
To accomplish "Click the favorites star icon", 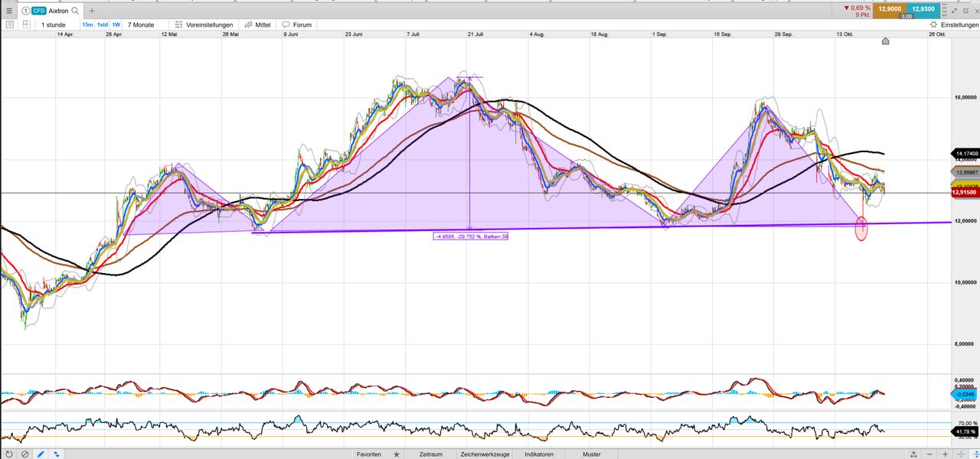I will pyautogui.click(x=396, y=454).
